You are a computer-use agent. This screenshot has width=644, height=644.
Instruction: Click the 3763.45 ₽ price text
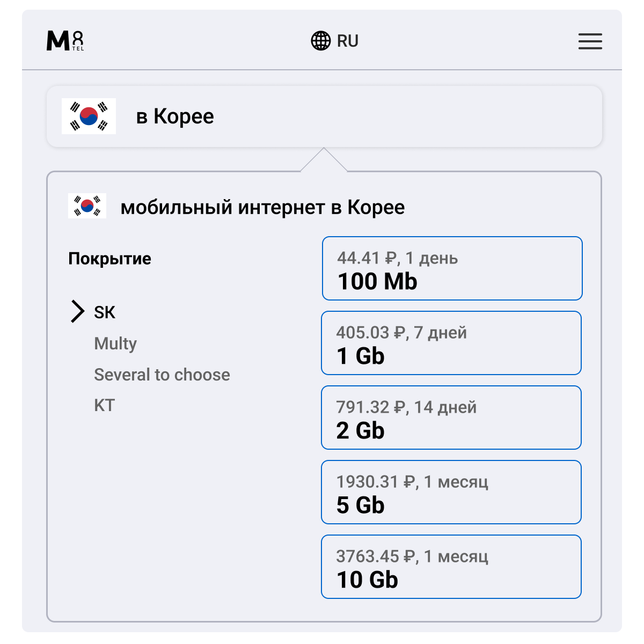coord(376,557)
